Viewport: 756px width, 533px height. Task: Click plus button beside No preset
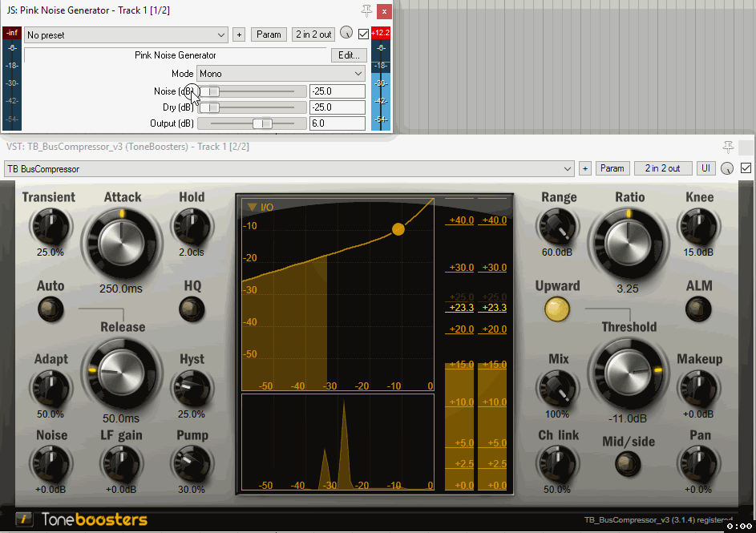[239, 34]
